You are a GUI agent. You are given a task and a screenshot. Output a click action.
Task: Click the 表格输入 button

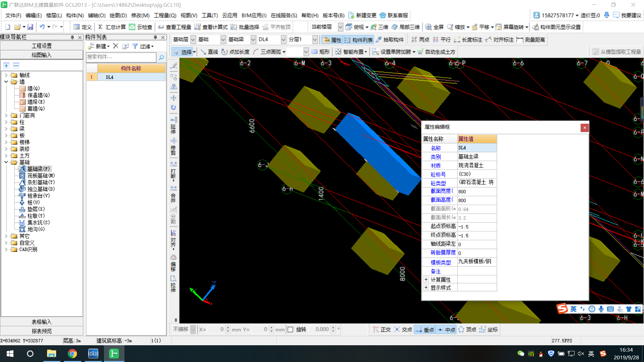click(42, 322)
